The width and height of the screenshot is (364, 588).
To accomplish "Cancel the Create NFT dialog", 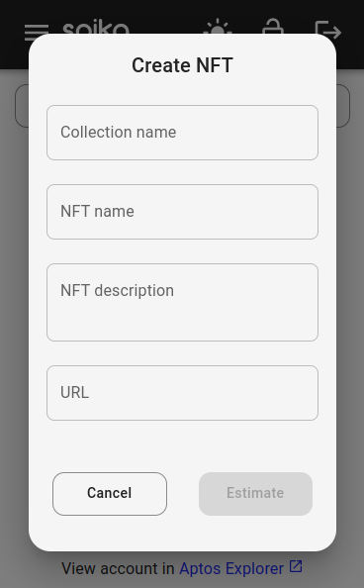I will point(110,494).
